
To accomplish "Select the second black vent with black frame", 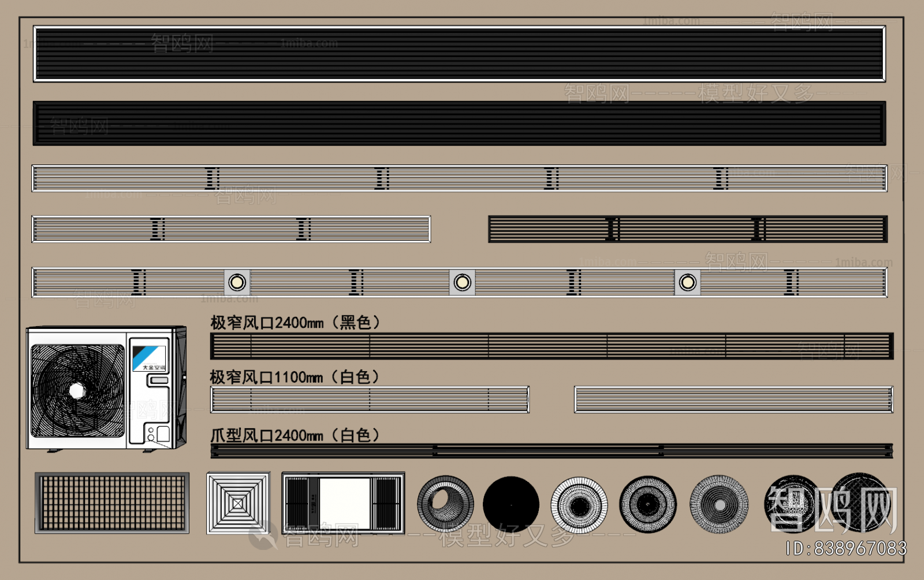I will click(x=459, y=124).
